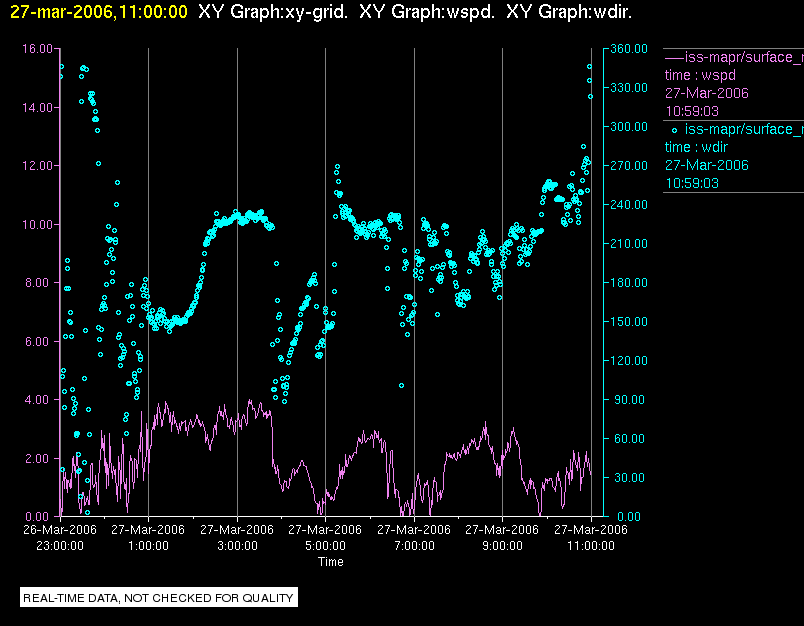
Task: Click the 5:00:00 time axis label
Action: (325, 546)
